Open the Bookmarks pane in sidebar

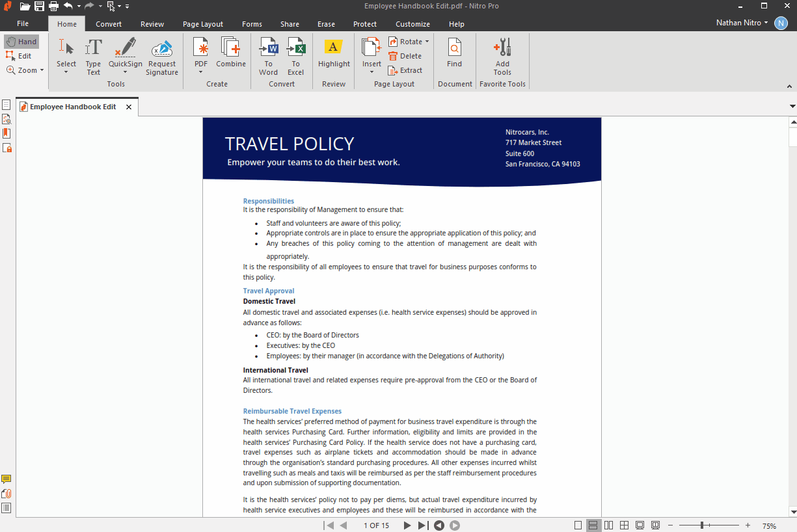click(x=7, y=133)
